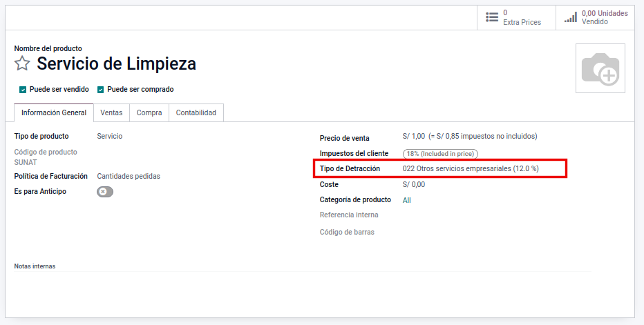Click the Precio de venta value
The image size is (644, 325).
tap(414, 137)
